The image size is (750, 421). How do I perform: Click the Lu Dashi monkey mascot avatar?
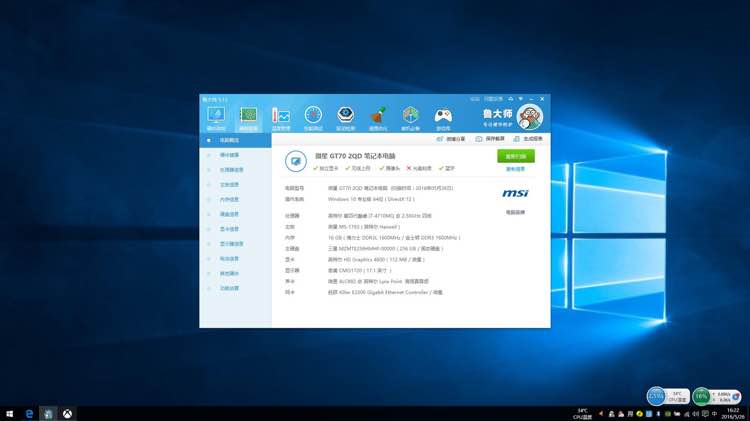tap(530, 117)
